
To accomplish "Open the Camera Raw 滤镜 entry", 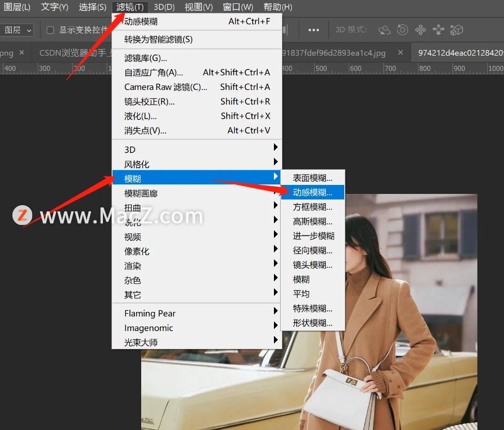I will [x=165, y=87].
